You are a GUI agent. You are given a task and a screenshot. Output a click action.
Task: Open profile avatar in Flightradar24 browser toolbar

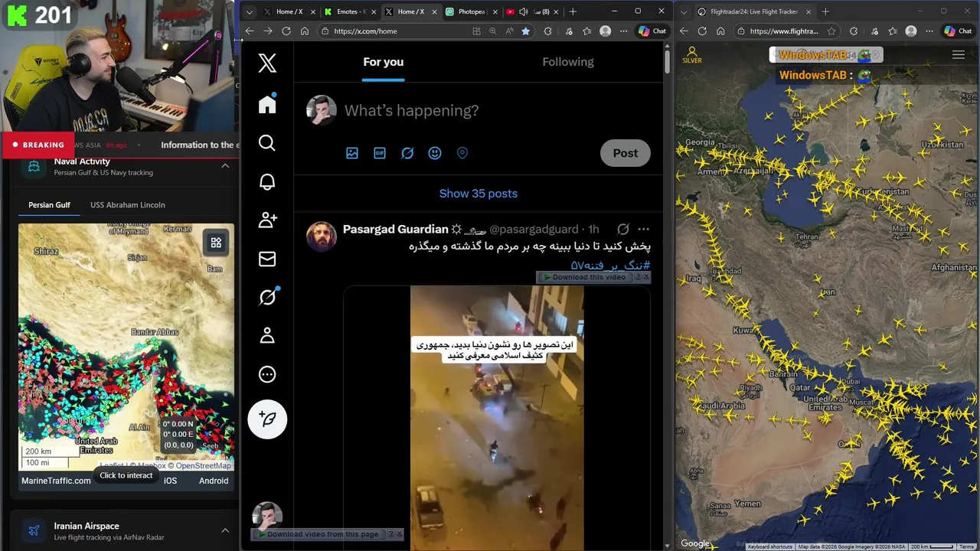[910, 31]
